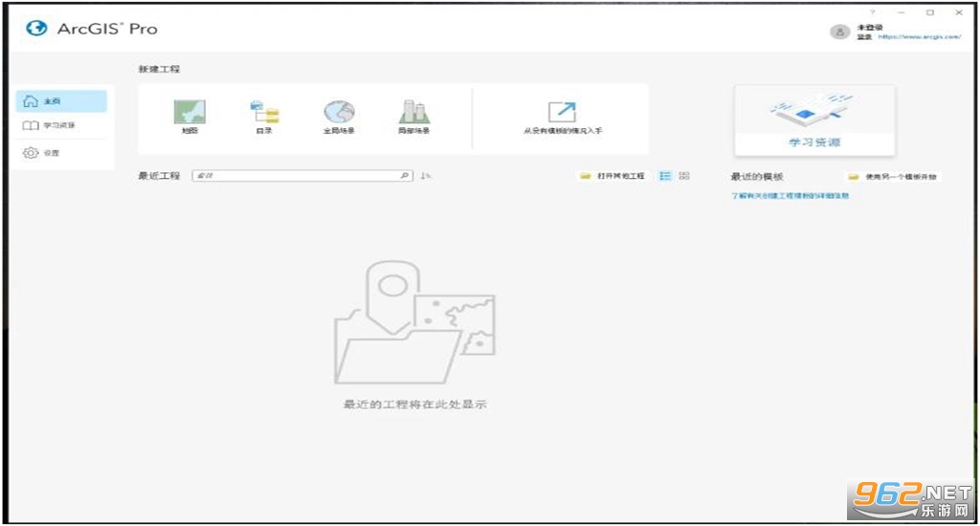Screen dimensions: 980x526
Task: Open link about creating project templates
Action: [790, 195]
